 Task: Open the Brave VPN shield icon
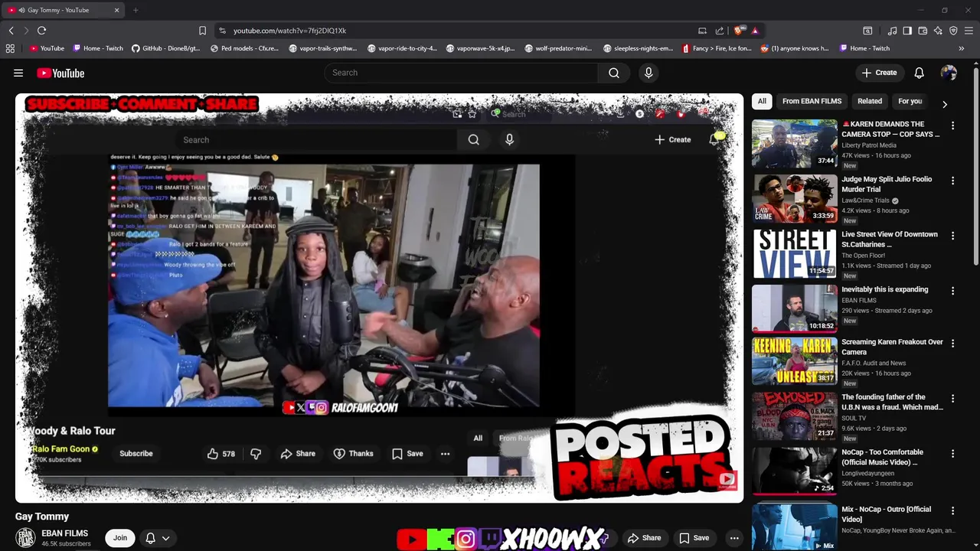[953, 31]
